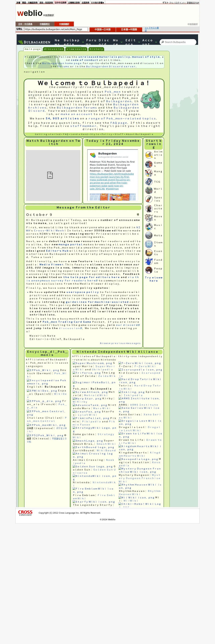Click the URL input field

point(56,29)
